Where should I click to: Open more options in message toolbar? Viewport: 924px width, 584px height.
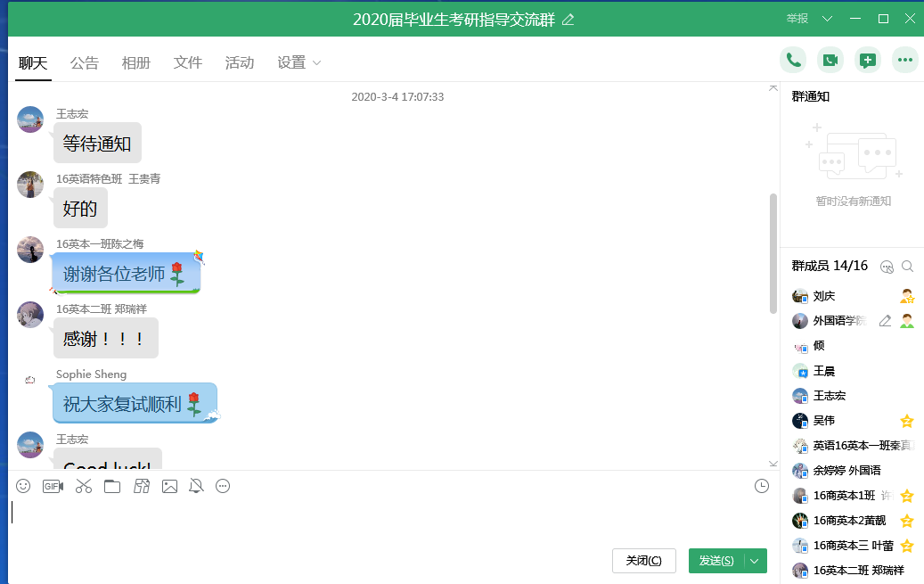point(223,486)
